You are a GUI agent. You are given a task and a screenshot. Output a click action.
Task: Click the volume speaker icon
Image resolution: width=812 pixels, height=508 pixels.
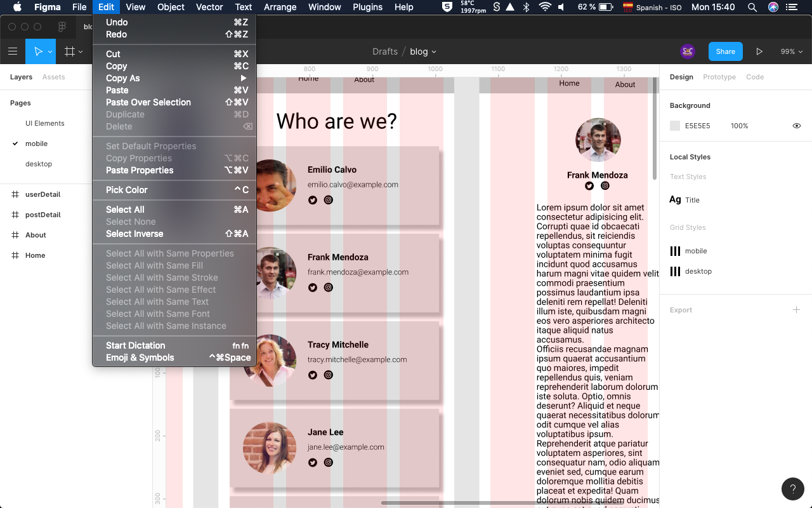pos(562,7)
